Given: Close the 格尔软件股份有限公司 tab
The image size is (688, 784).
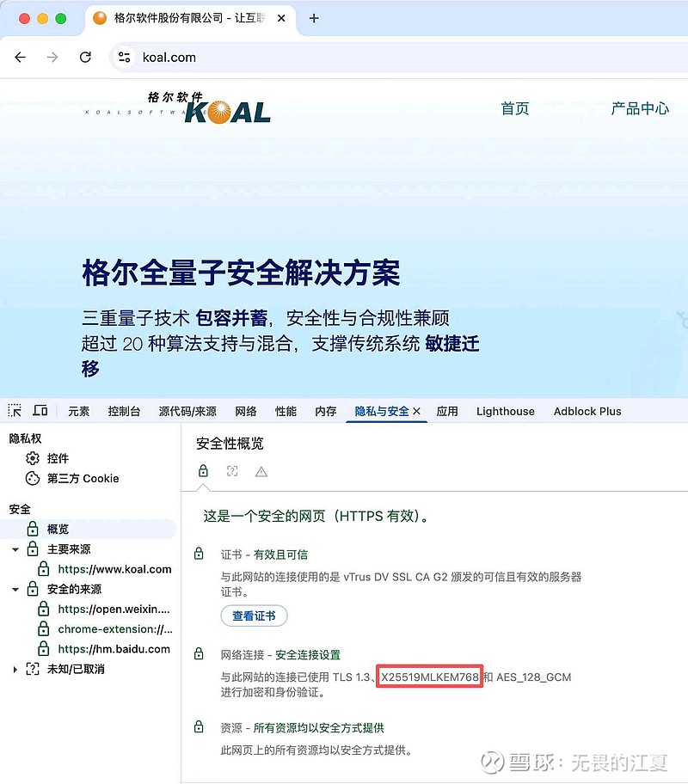Looking at the screenshot, I should pyautogui.click(x=281, y=19).
